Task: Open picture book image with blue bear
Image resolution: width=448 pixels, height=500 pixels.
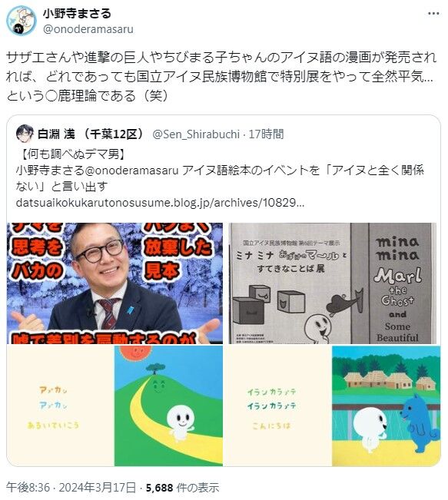Action: click(x=386, y=406)
